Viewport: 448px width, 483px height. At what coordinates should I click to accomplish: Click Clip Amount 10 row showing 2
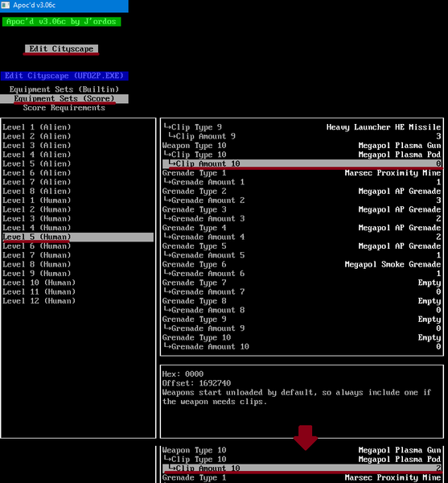click(x=302, y=469)
